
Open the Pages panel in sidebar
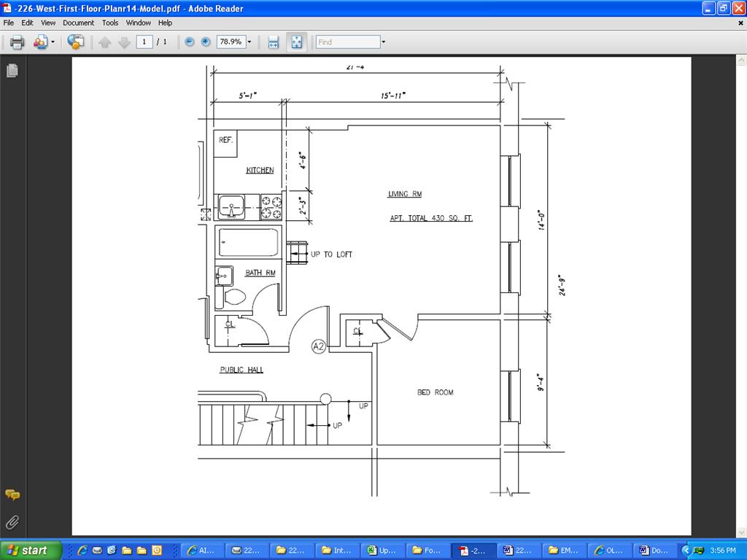click(x=12, y=71)
